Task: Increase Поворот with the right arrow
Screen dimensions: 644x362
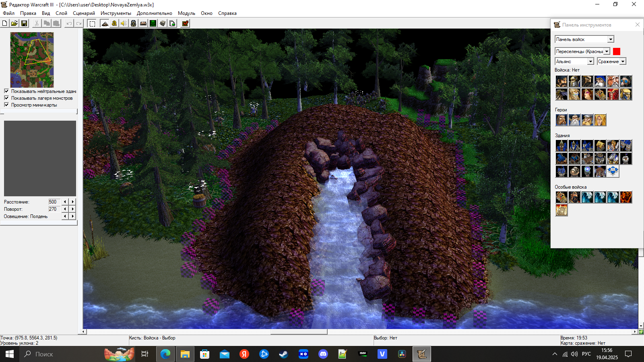Action: click(72, 209)
